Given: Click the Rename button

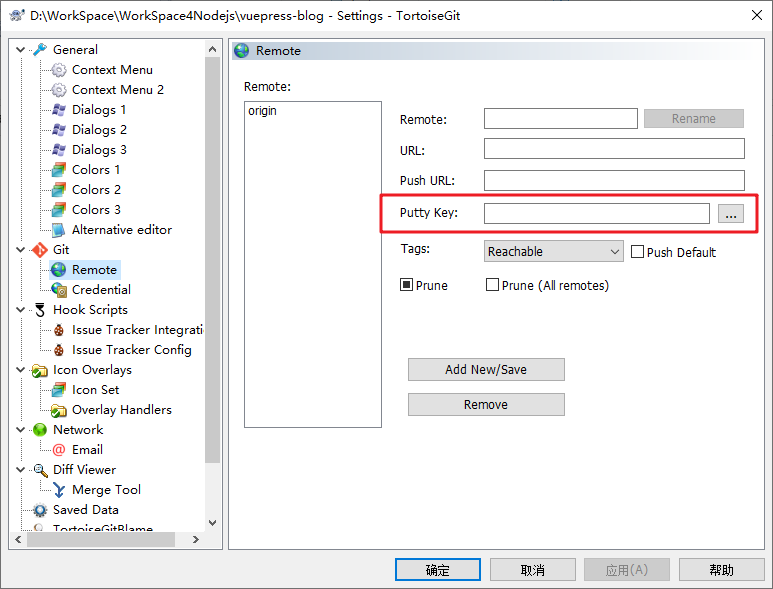Looking at the screenshot, I should (694, 119).
